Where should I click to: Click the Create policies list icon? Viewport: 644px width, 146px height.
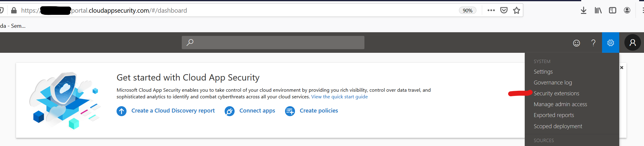290,111
